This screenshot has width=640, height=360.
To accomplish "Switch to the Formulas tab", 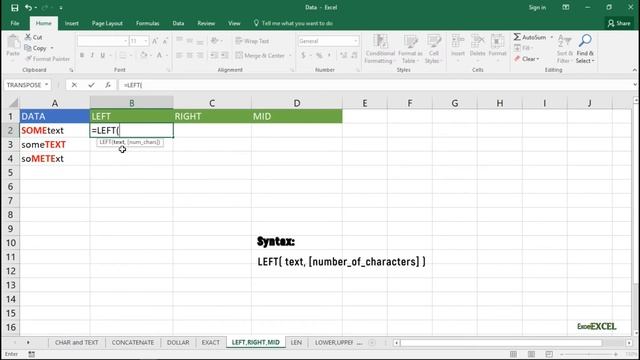I will point(147,23).
